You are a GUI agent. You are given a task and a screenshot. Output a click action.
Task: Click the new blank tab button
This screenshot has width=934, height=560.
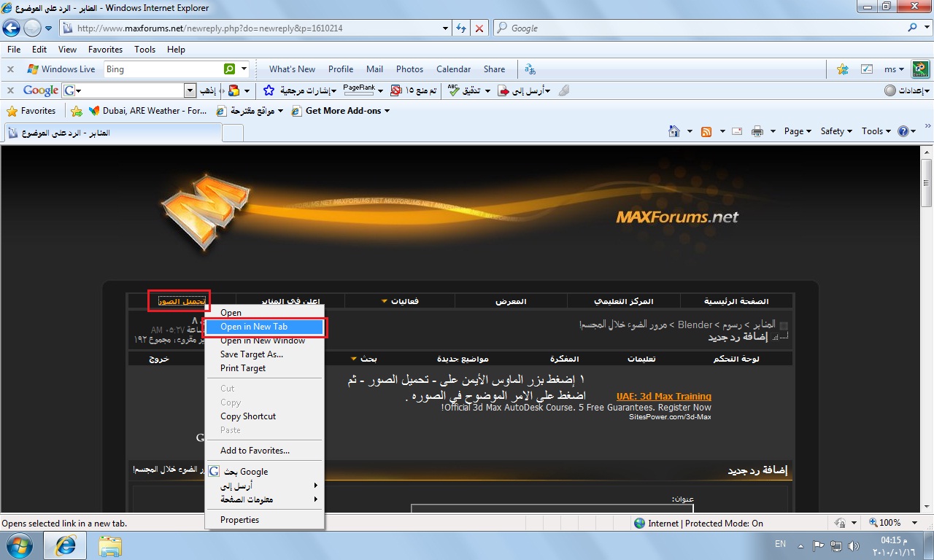point(232,133)
